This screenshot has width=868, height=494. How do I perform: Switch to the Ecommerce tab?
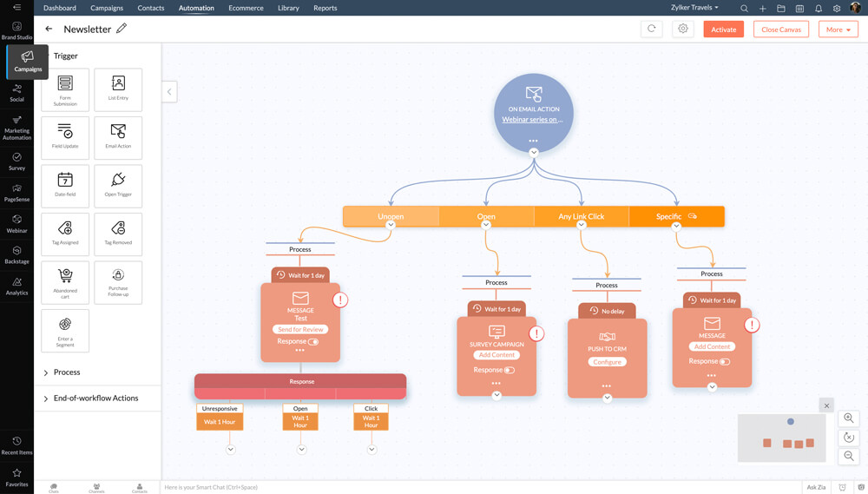(x=246, y=8)
